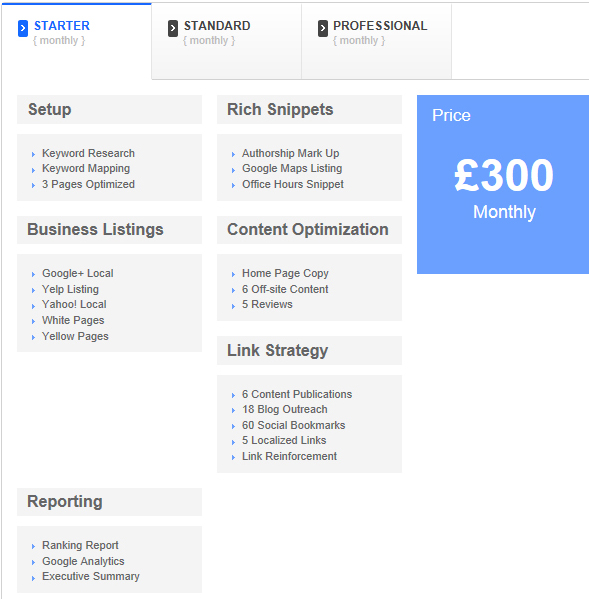The width and height of the screenshot is (589, 599).
Task: Click the Setup section header
Action: [109, 110]
